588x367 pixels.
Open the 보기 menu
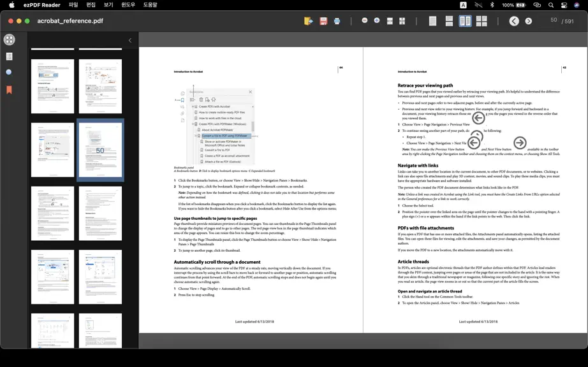coord(108,5)
